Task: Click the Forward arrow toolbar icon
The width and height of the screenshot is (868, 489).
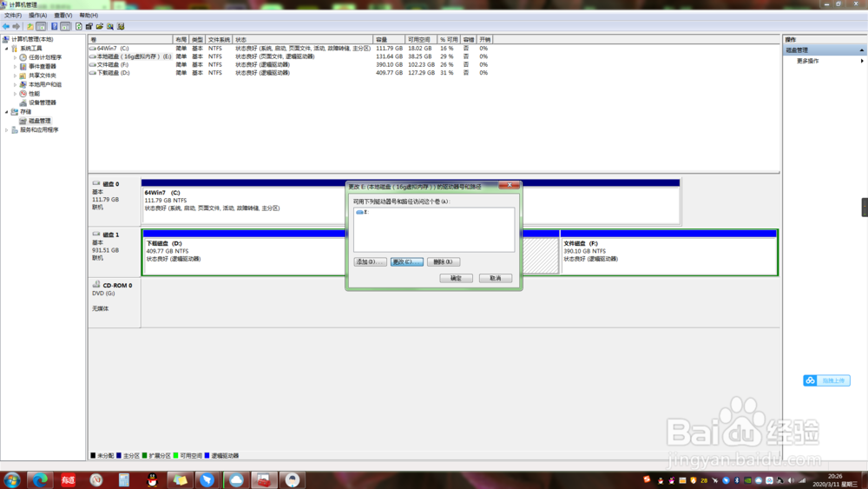Action: pos(16,27)
